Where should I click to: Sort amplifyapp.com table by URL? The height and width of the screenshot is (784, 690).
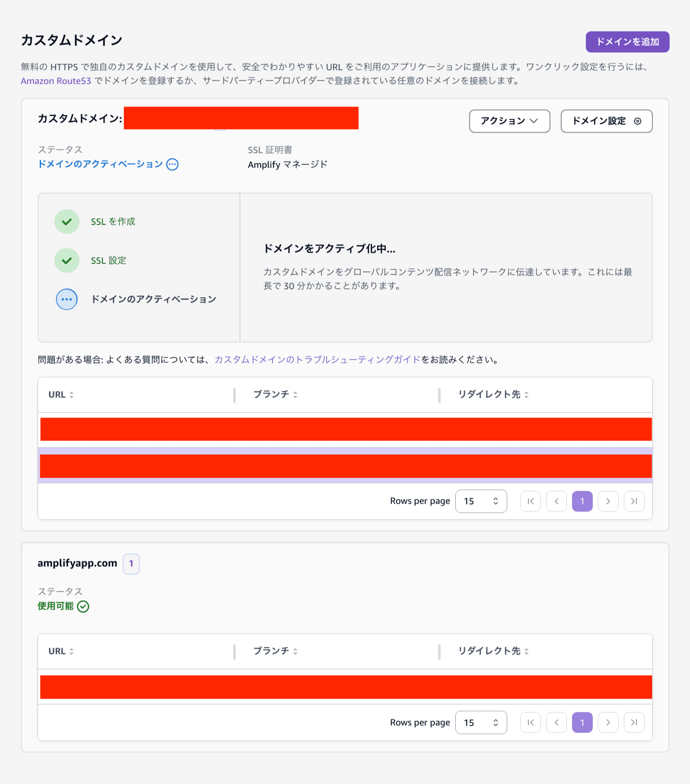61,651
